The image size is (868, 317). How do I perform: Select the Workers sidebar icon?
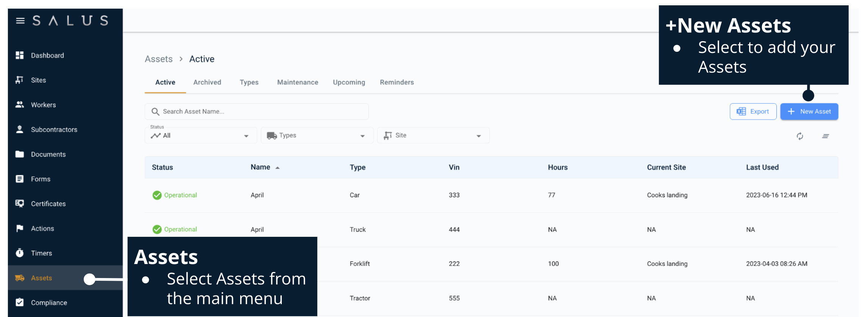click(x=20, y=105)
